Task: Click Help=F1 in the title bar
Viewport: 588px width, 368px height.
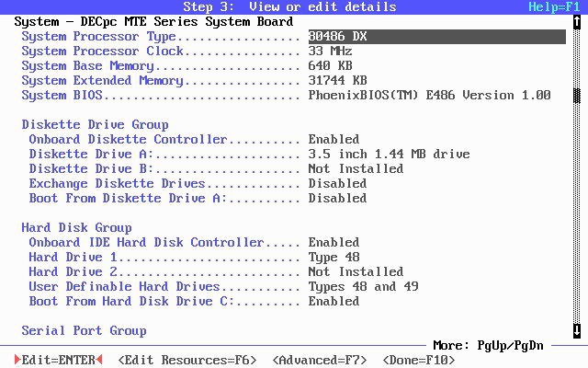Action: coord(554,6)
